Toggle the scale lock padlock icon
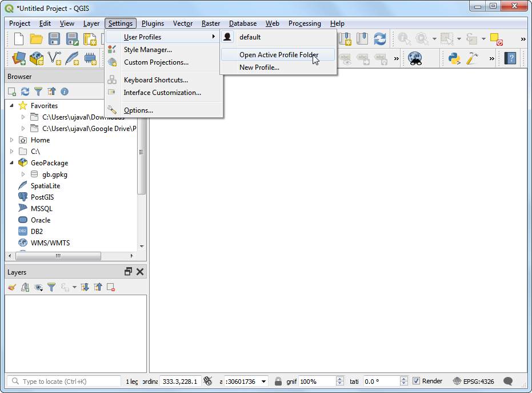 pos(278,381)
